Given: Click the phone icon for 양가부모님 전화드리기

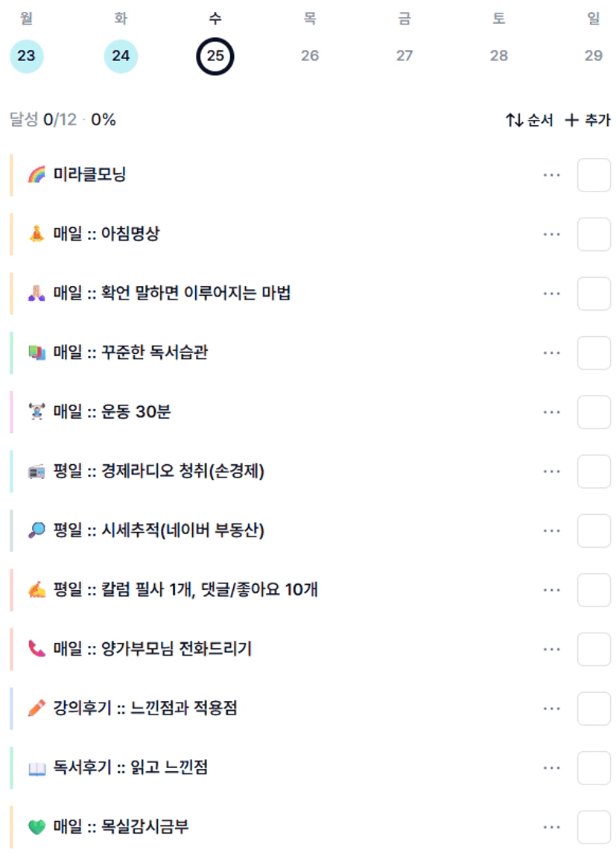Looking at the screenshot, I should (x=36, y=649).
